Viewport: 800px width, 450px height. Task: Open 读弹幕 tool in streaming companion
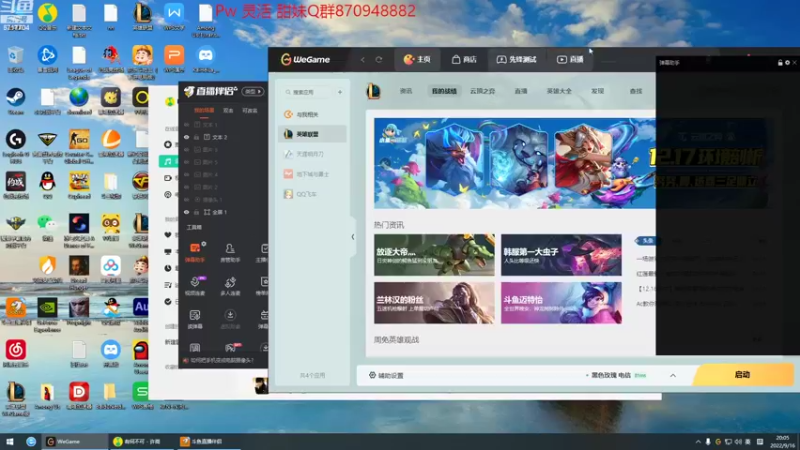(x=195, y=319)
